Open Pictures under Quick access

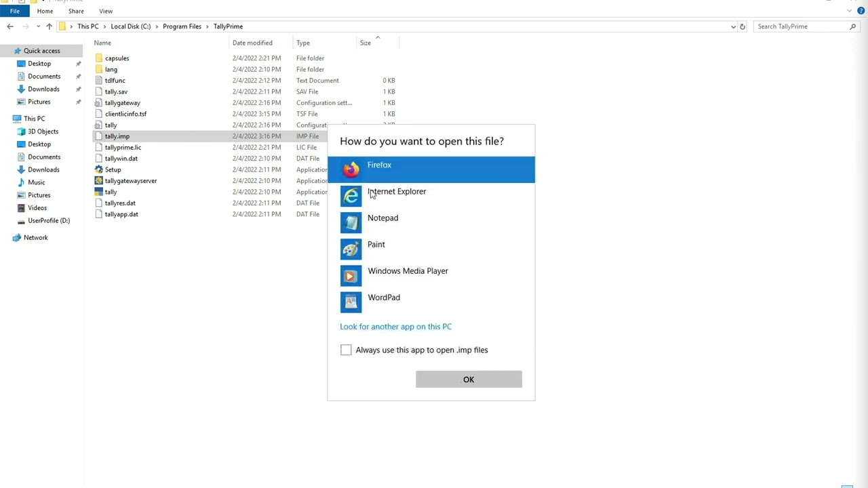pyautogui.click(x=39, y=102)
